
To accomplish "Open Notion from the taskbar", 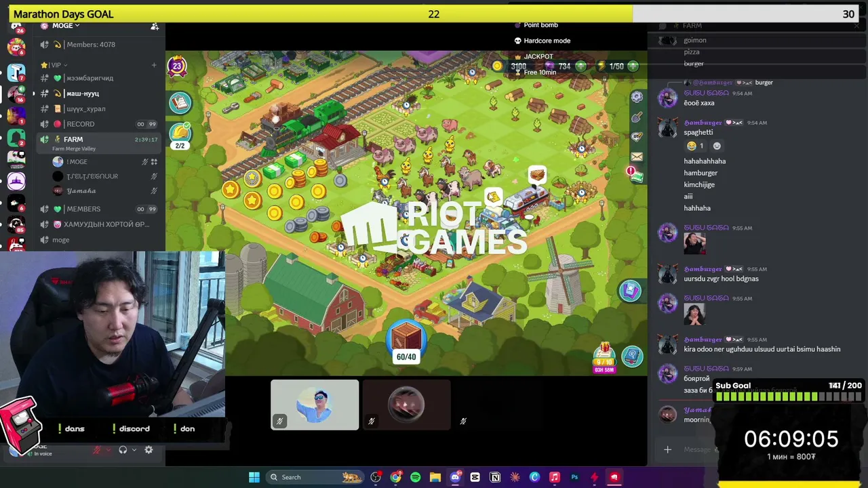I will click(x=495, y=477).
